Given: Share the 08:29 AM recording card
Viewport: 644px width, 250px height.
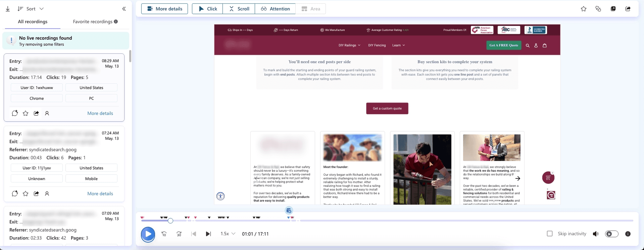Looking at the screenshot, I should 36,113.
